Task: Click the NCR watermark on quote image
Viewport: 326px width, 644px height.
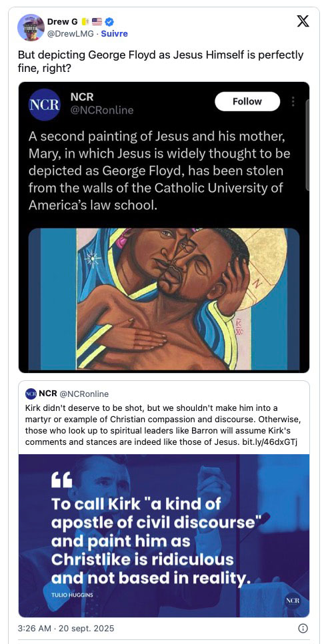Action: pyautogui.click(x=292, y=601)
